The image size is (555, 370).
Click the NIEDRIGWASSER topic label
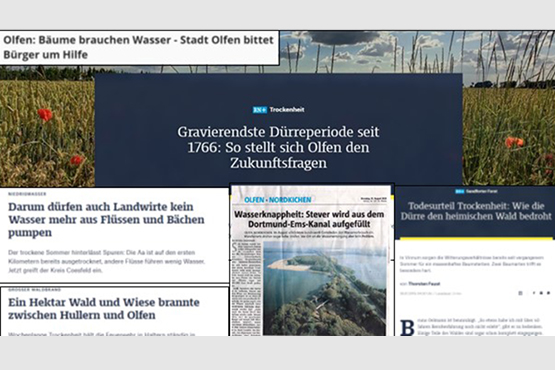point(27,194)
